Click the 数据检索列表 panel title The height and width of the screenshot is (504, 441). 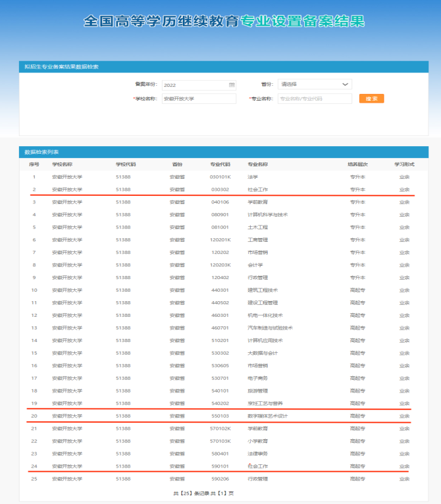(x=42, y=152)
